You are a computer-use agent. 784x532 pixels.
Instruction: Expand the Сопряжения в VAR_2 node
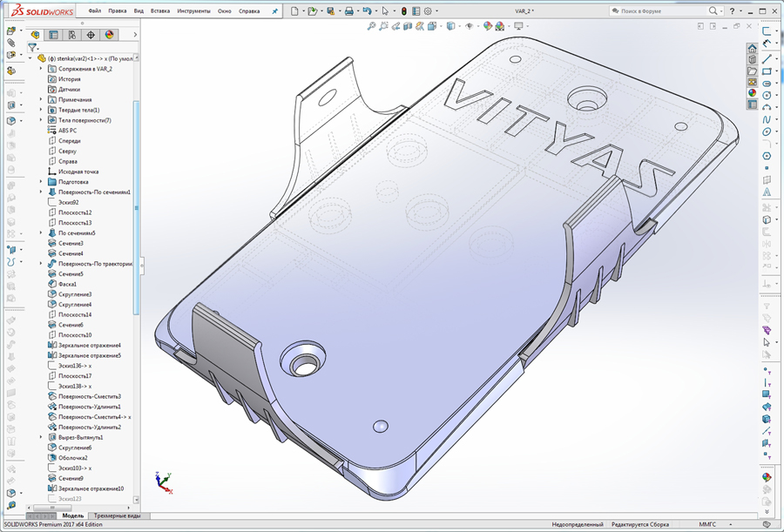(x=41, y=69)
